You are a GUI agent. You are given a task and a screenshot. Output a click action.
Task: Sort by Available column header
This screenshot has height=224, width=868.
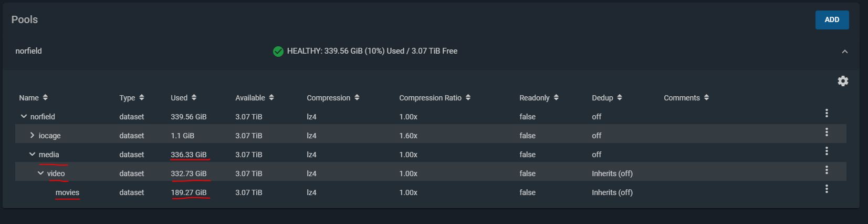click(255, 98)
